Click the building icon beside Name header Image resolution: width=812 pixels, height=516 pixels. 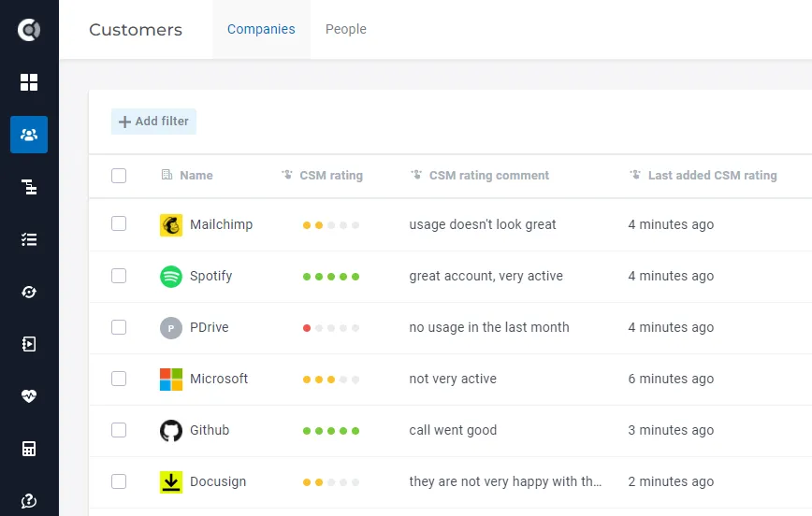pos(167,175)
